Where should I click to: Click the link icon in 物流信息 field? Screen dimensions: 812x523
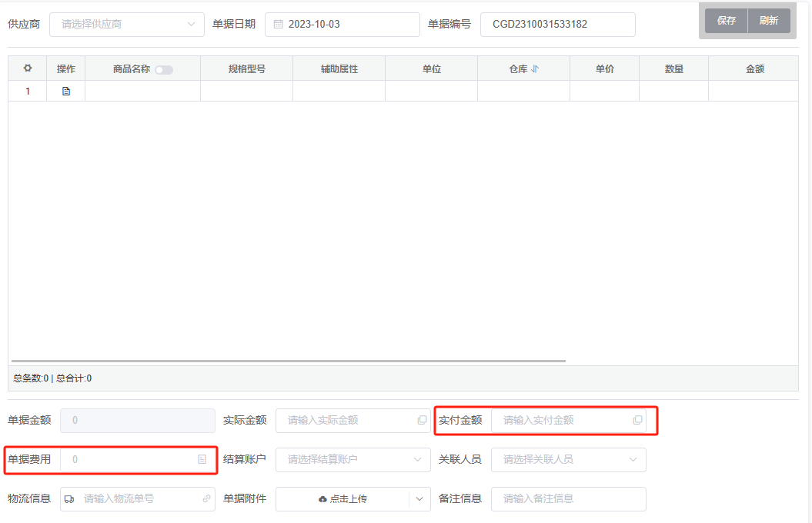[206, 499]
